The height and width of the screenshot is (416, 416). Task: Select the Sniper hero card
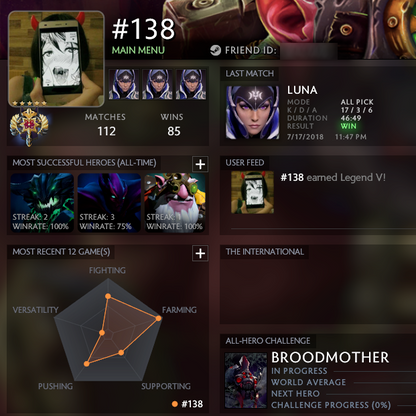(175, 202)
